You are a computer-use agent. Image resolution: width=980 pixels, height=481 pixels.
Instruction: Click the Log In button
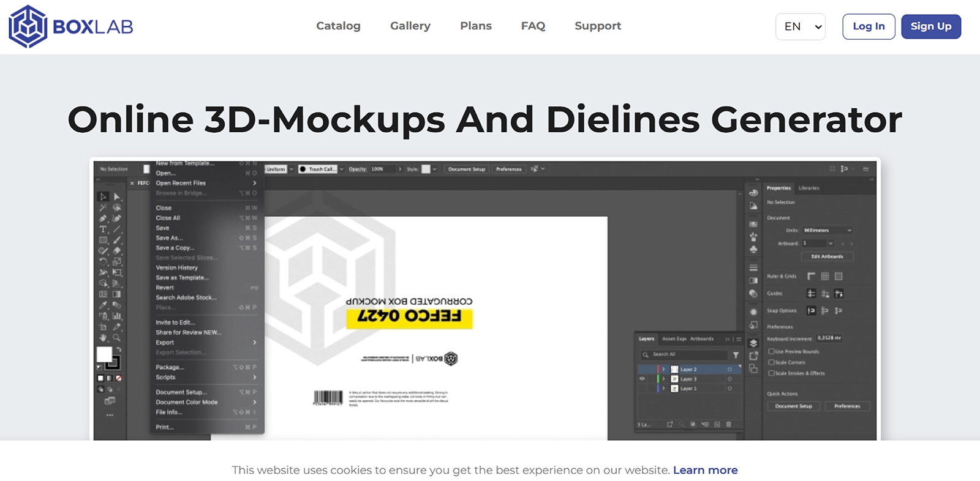pos(869,26)
